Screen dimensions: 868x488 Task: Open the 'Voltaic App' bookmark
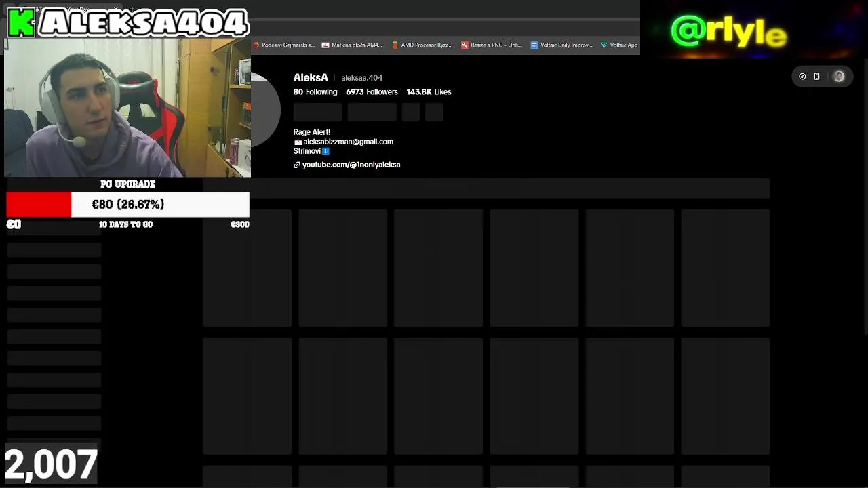[x=619, y=45]
